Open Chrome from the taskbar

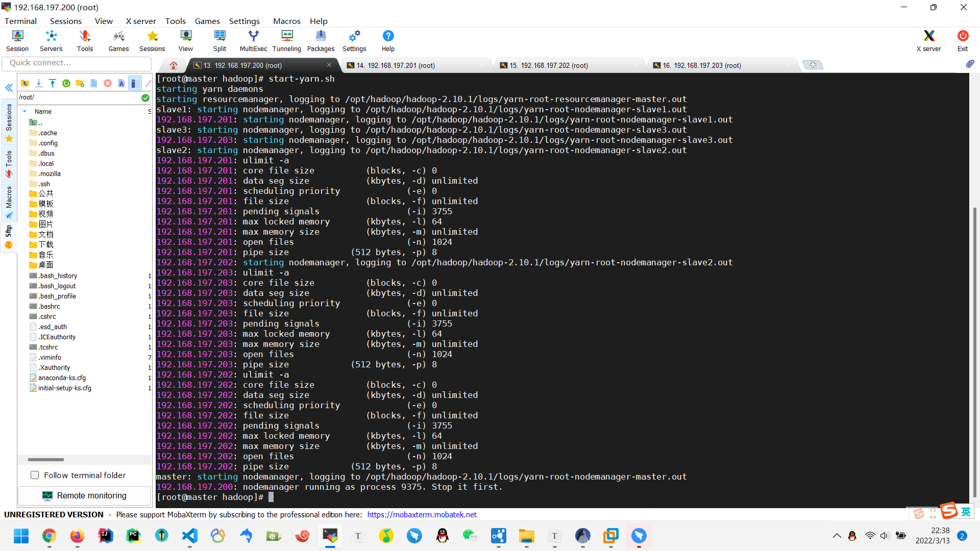pos(49,536)
